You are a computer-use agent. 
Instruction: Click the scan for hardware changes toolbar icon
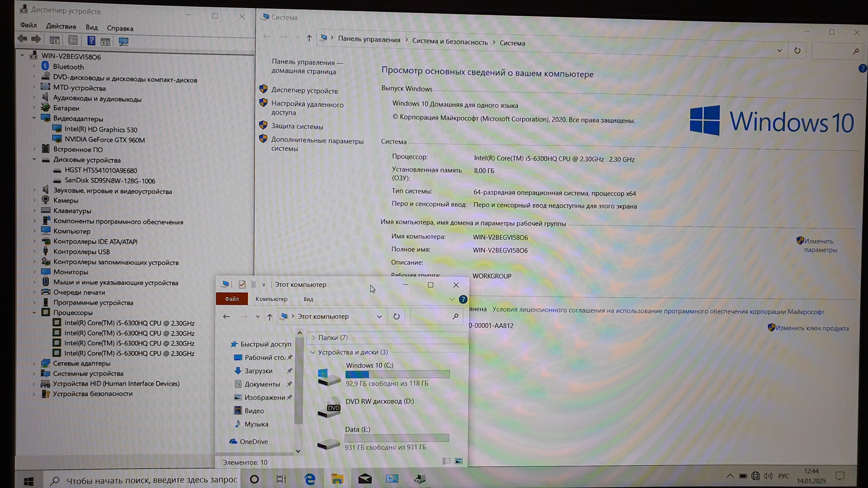(123, 42)
